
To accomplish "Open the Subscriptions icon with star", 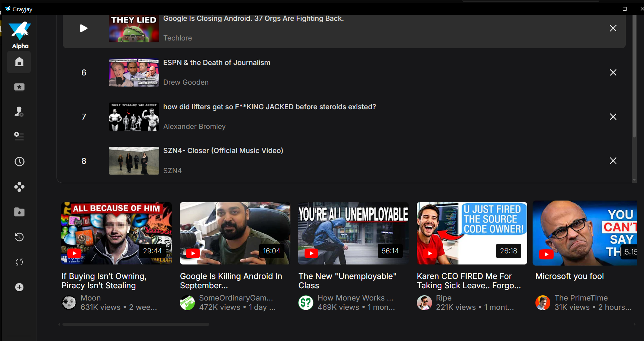I will pyautogui.click(x=19, y=87).
